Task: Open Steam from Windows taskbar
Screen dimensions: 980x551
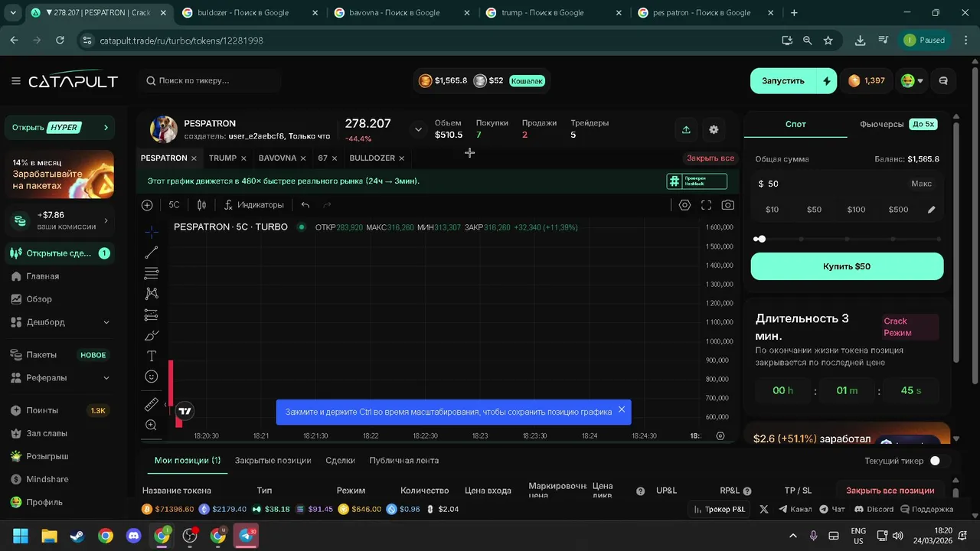Action: click(x=77, y=536)
